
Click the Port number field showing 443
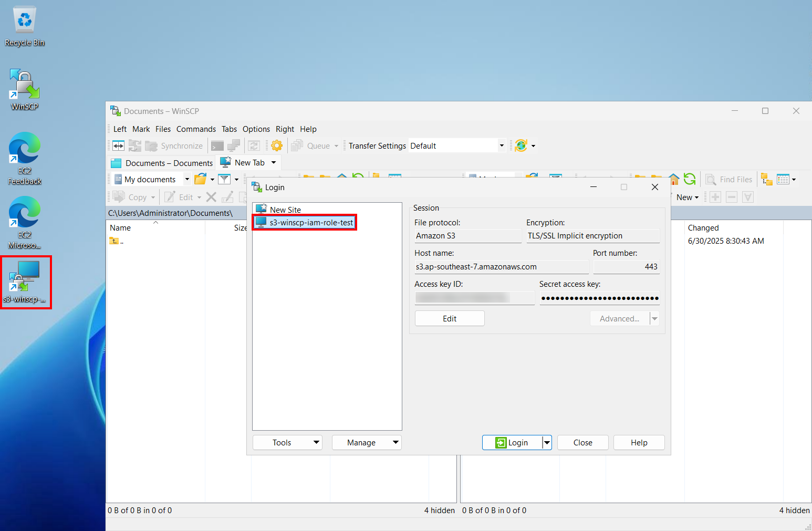[626, 267]
